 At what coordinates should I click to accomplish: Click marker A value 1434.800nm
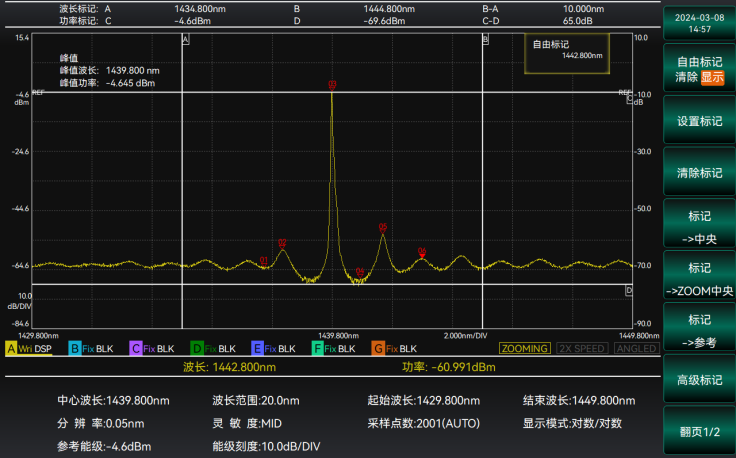click(x=200, y=9)
